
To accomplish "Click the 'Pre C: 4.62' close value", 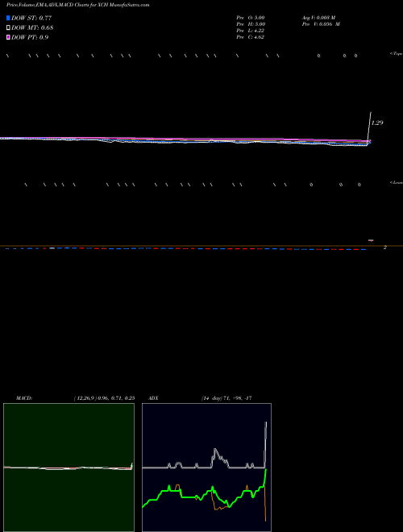I will (251, 37).
